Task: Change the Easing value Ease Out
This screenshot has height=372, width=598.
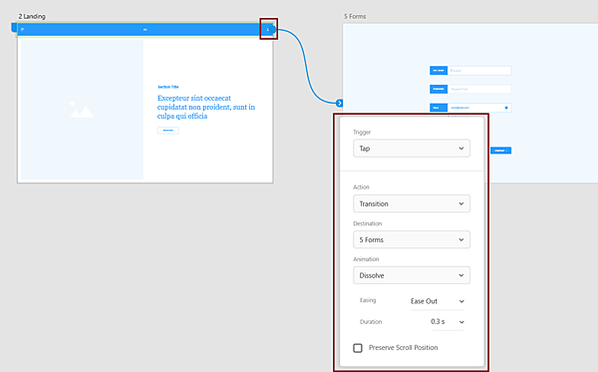Action: 437,301
